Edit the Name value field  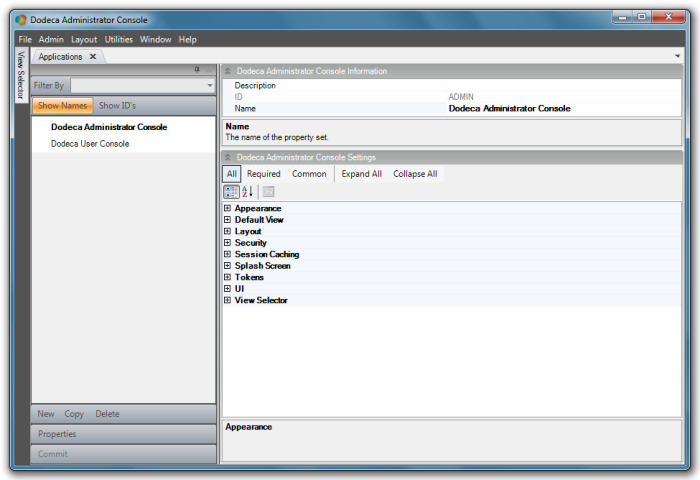click(564, 109)
